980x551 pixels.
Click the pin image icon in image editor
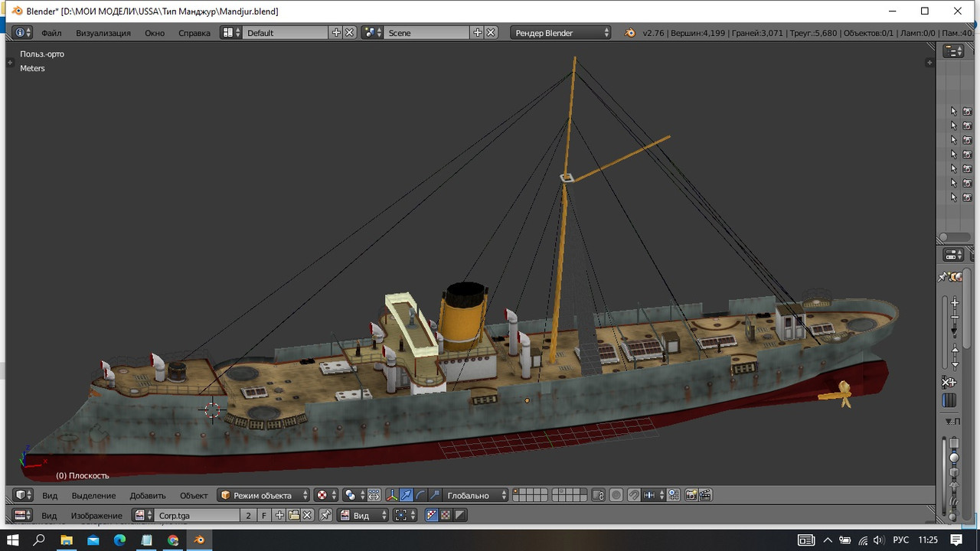(325, 516)
